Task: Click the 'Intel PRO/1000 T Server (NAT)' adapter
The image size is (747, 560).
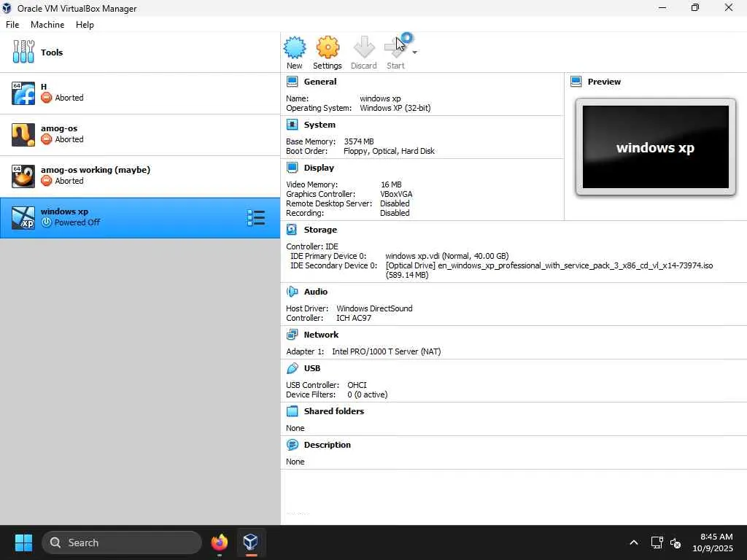Action: pyautogui.click(x=387, y=351)
